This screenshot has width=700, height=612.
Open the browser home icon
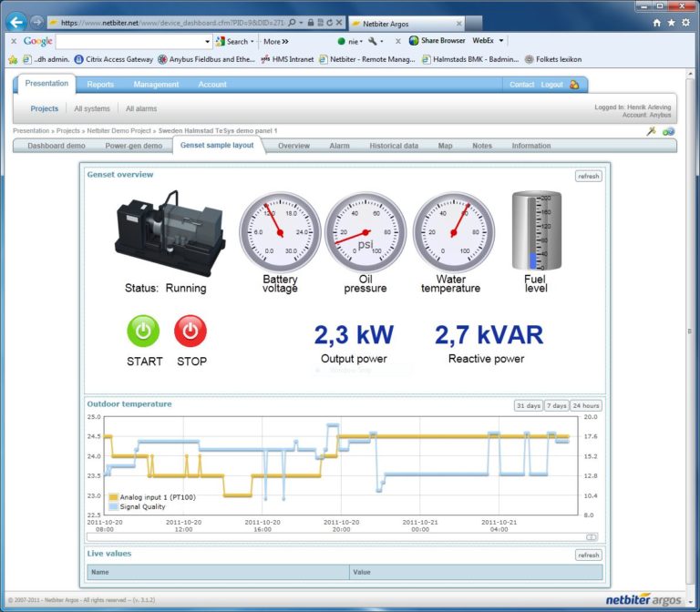pyautogui.click(x=656, y=22)
